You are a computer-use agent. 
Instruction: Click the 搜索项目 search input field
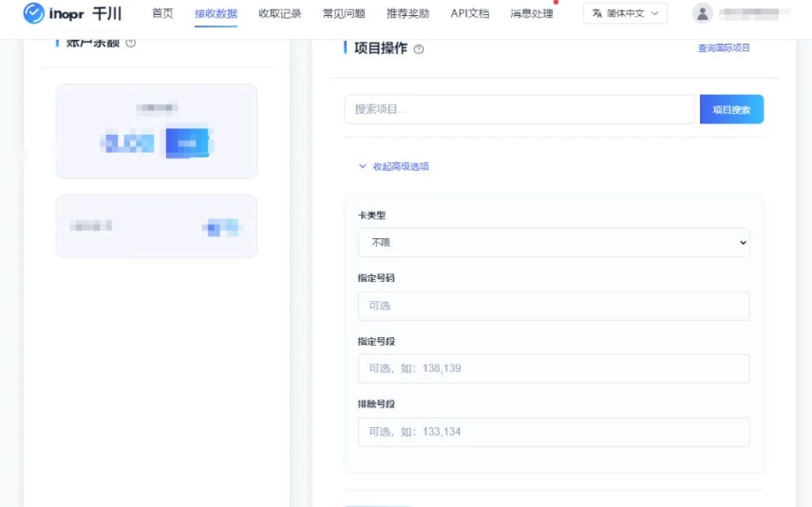519,109
